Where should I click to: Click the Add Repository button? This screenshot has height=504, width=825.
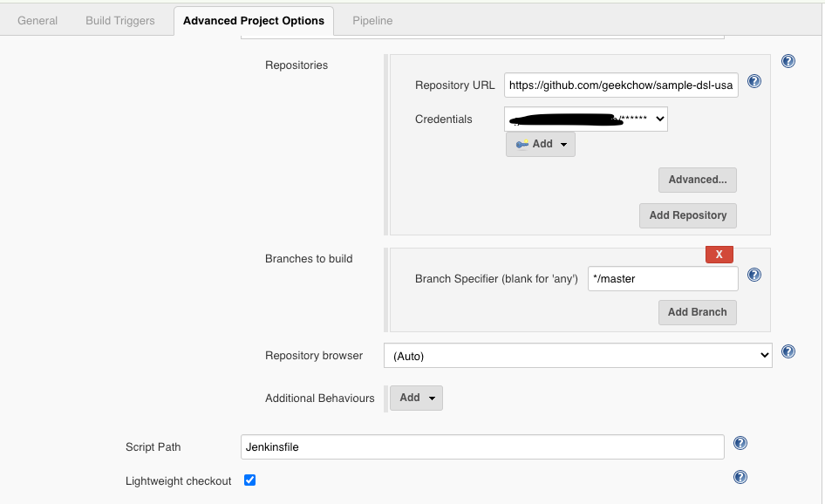(688, 215)
